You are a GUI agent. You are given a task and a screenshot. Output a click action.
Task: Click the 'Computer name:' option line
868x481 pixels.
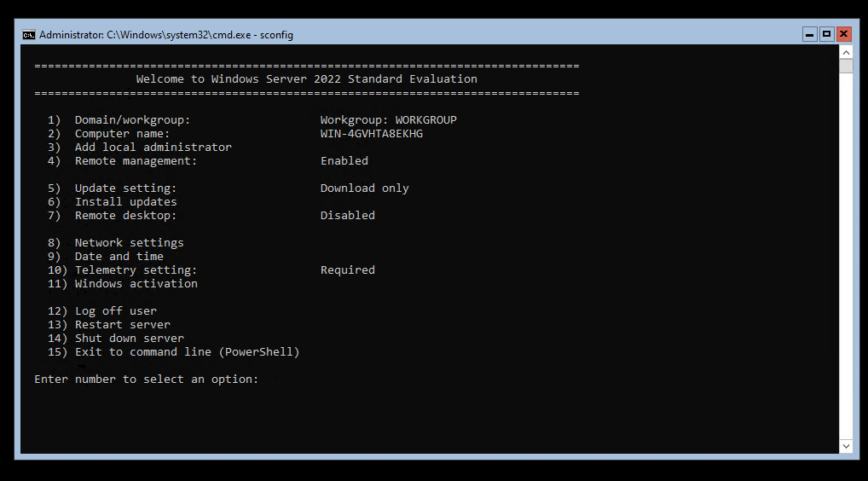[108, 134]
